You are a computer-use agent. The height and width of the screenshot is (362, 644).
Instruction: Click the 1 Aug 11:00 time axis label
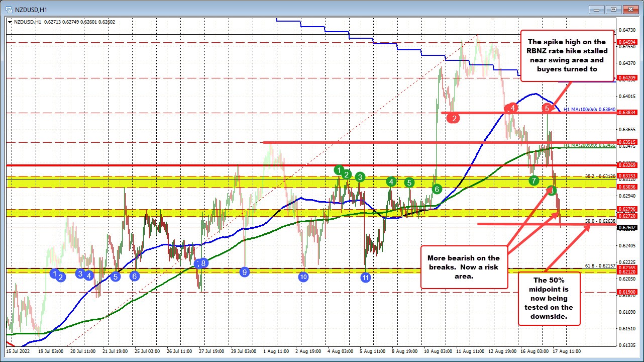click(276, 350)
